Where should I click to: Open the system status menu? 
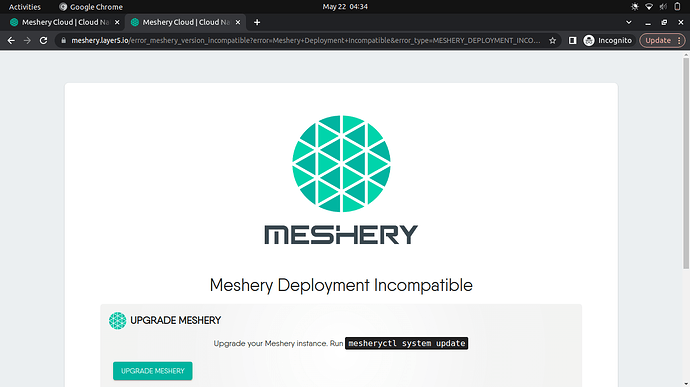pos(656,7)
